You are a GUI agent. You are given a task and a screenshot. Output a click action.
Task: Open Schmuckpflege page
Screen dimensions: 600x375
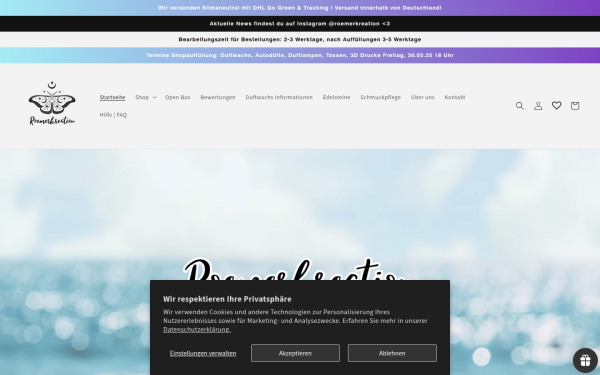tap(380, 97)
